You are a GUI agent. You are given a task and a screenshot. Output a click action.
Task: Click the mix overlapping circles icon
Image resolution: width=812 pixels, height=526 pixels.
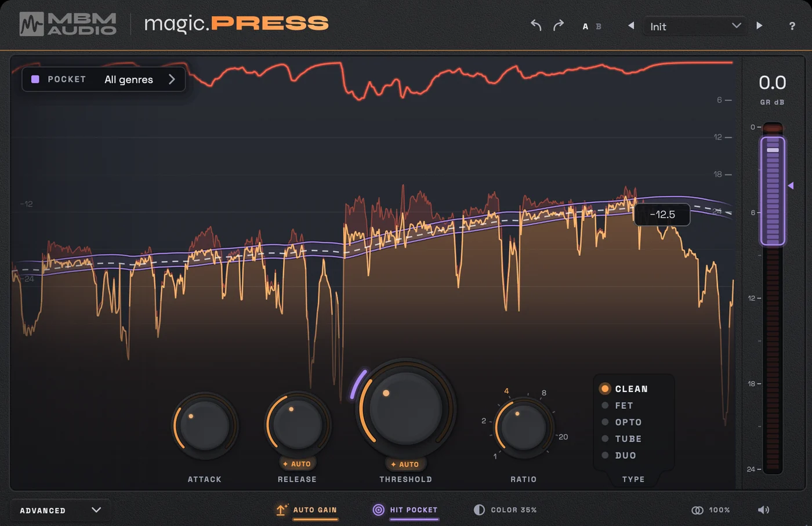[697, 510]
